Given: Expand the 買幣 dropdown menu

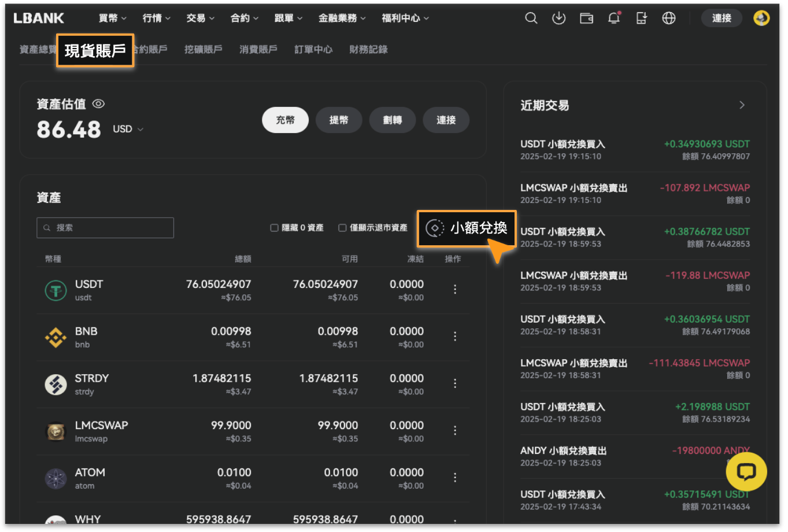Looking at the screenshot, I should (112, 19).
